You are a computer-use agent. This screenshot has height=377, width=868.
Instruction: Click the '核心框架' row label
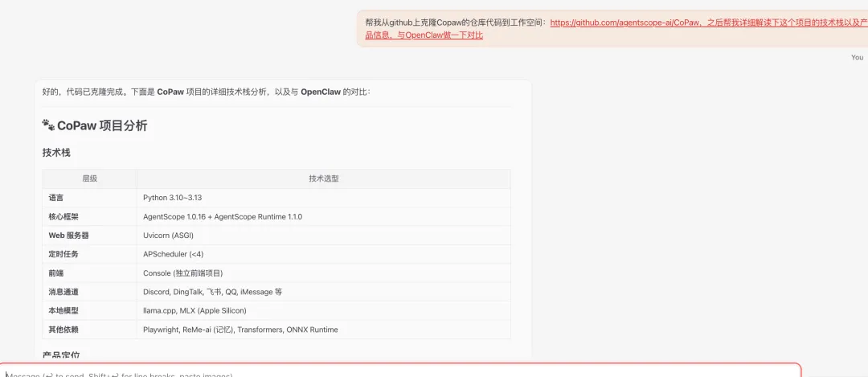[x=63, y=216]
